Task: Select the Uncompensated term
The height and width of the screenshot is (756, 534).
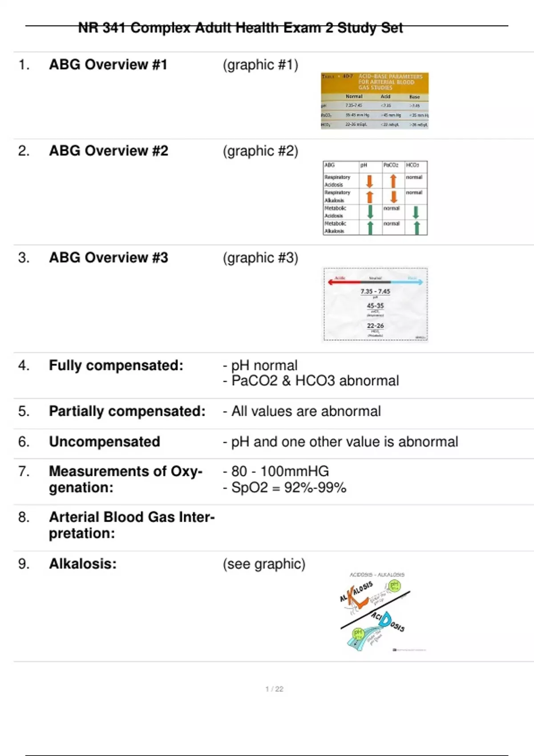Action: 105,442
